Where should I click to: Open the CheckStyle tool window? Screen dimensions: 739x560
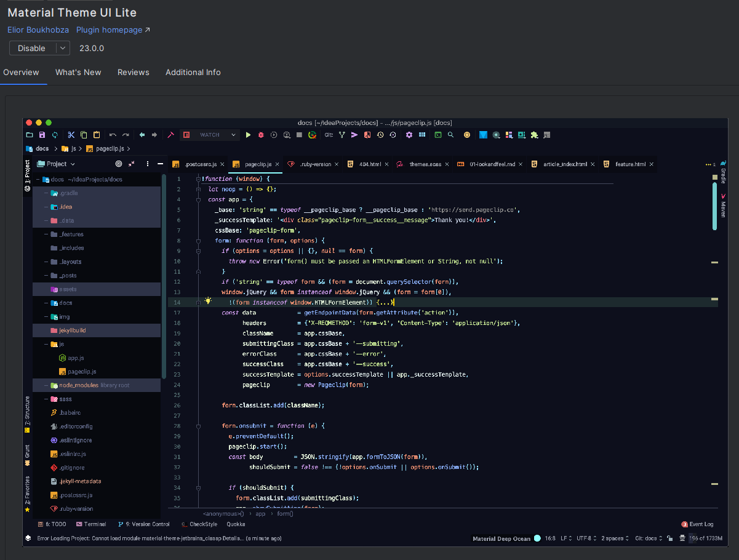[x=199, y=524]
